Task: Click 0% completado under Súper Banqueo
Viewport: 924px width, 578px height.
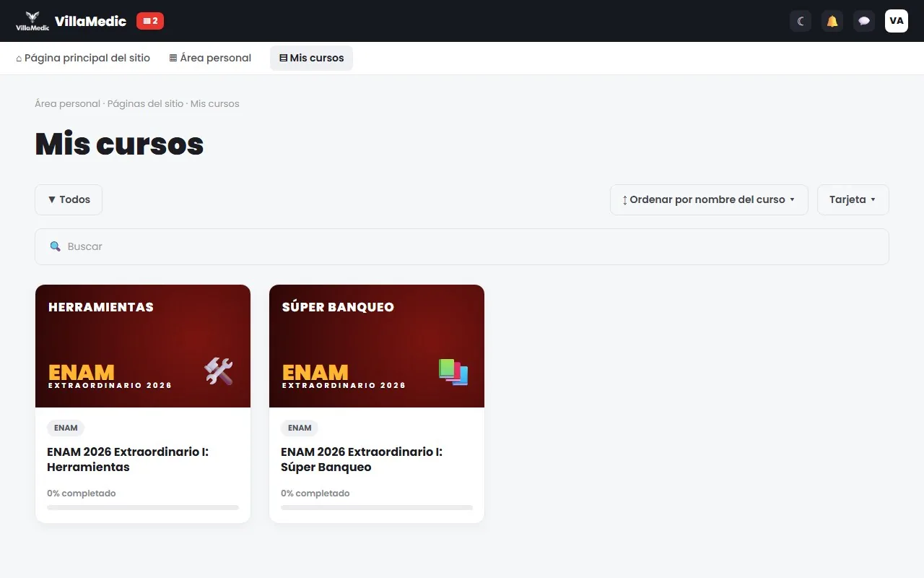Action: 315,493
